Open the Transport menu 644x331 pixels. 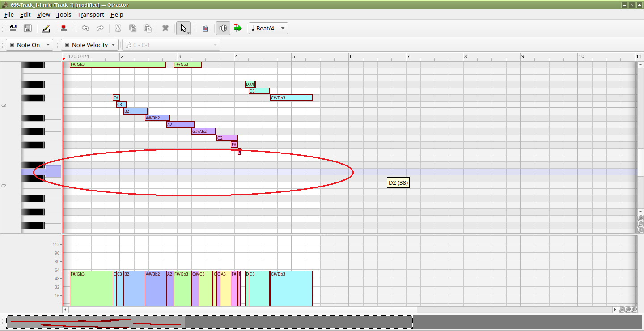pos(91,14)
